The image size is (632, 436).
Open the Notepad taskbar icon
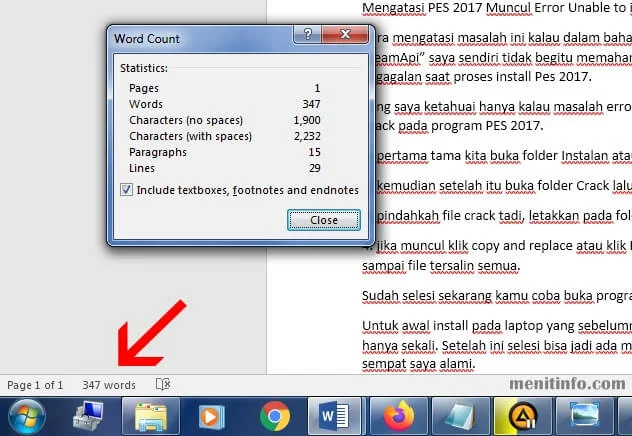[x=460, y=417]
